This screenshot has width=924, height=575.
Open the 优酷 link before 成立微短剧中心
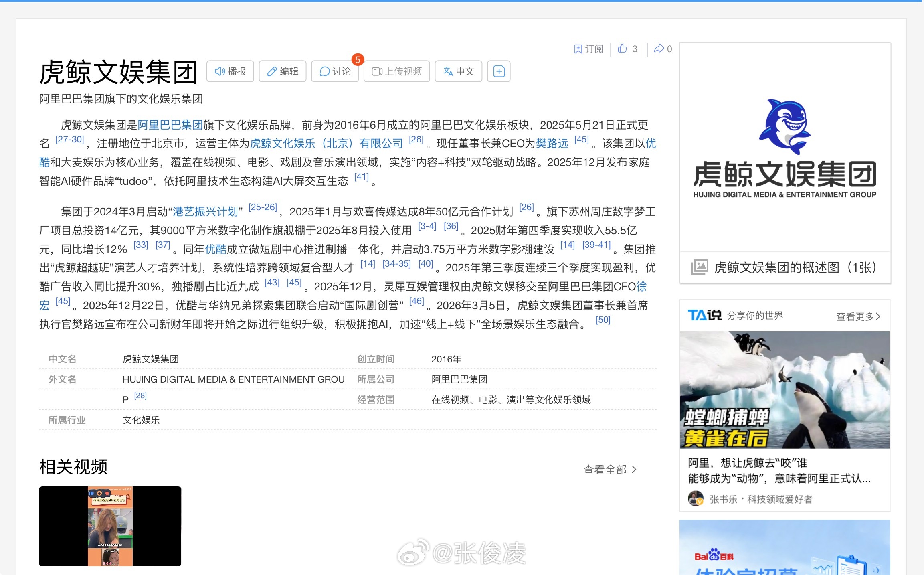click(216, 249)
